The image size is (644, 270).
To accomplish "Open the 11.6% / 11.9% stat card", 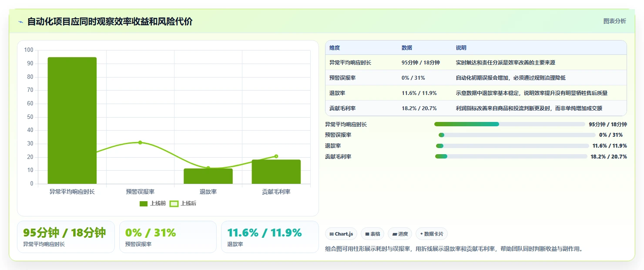I will [270, 237].
